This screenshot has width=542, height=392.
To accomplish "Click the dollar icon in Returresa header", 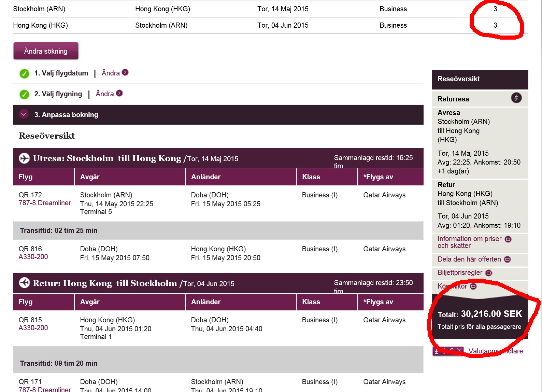I will pyautogui.click(x=516, y=98).
